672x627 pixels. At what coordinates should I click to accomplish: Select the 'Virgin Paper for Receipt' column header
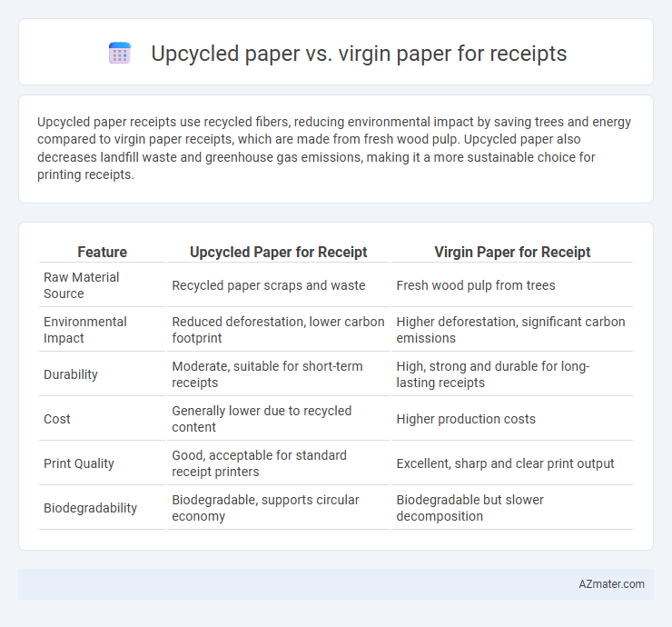point(512,253)
